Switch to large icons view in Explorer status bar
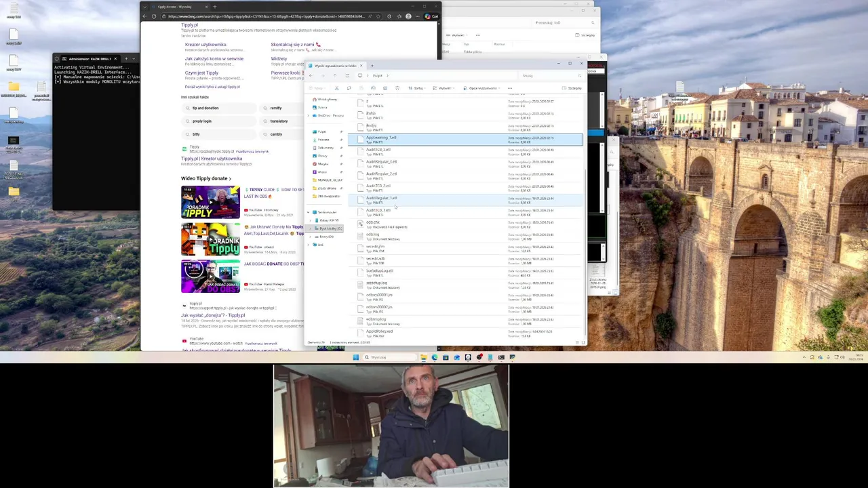This screenshot has height=488, width=868. 583,342
